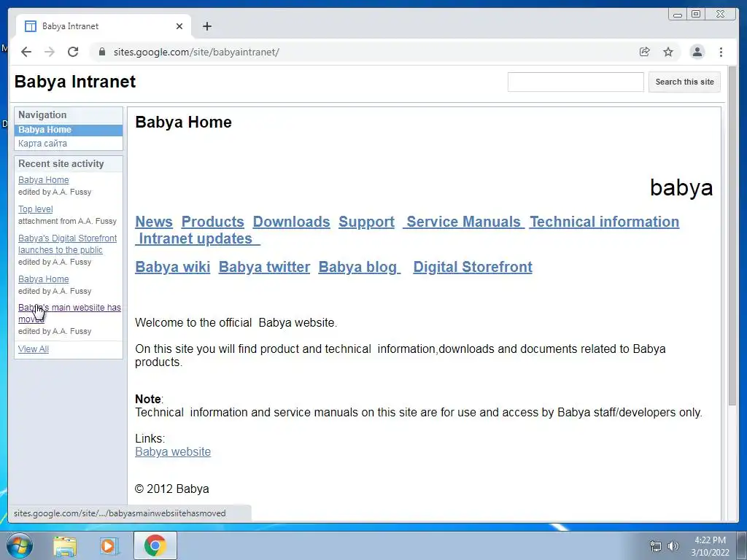Click the padlock site info icon
The image size is (747, 560).
(102, 52)
